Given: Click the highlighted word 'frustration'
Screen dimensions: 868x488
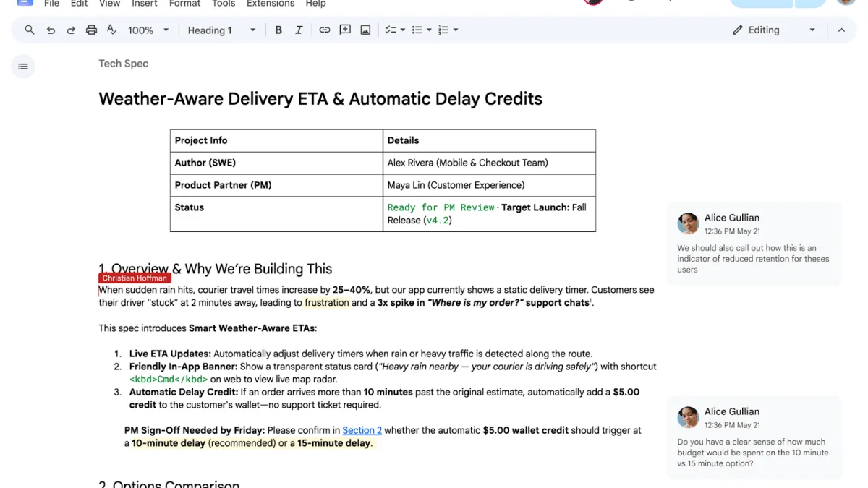Looking at the screenshot, I should [326, 303].
